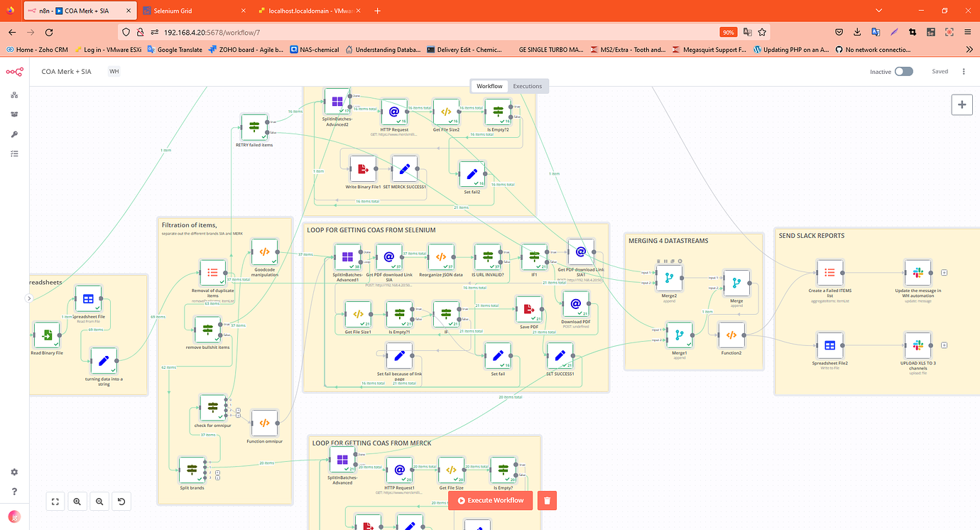Open the Read Binary File node

click(x=46, y=334)
